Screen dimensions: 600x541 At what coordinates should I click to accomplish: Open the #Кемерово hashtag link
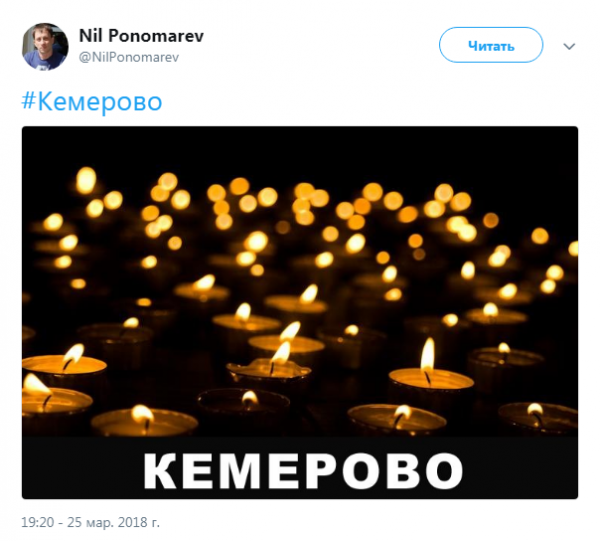(x=92, y=102)
